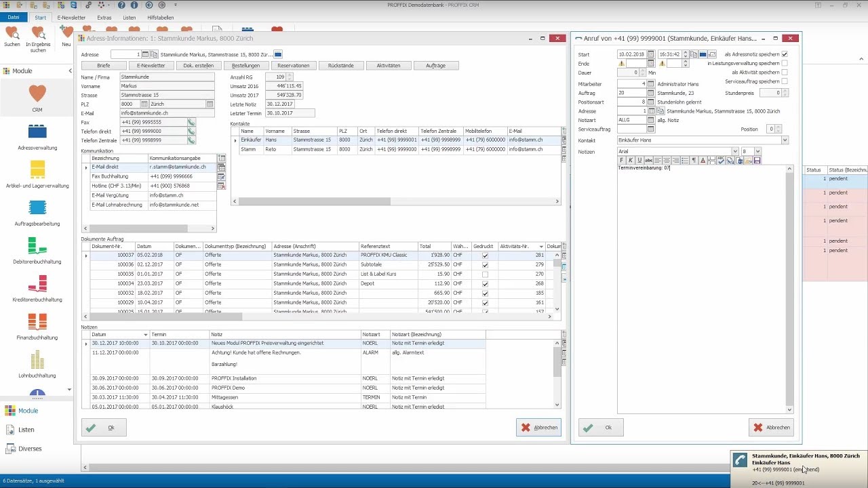
Task: Open the Arial font dropdown
Action: pos(734,151)
